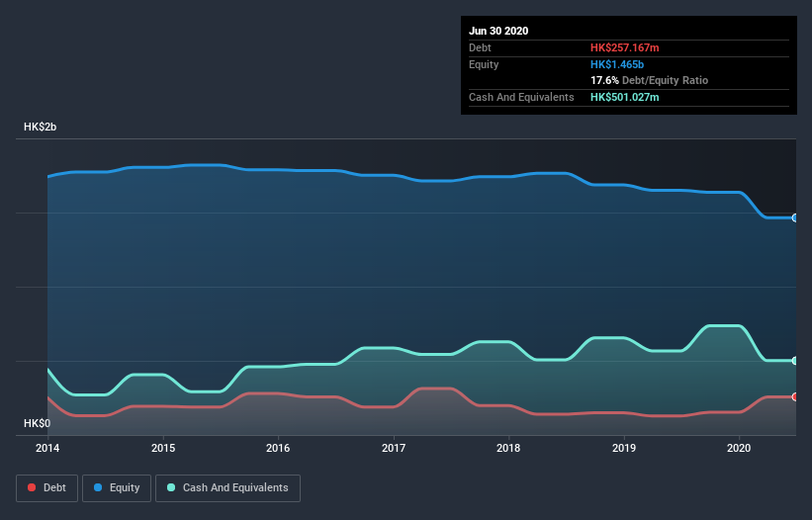Select the blue Equity endpoint marker

pyautogui.click(x=795, y=217)
